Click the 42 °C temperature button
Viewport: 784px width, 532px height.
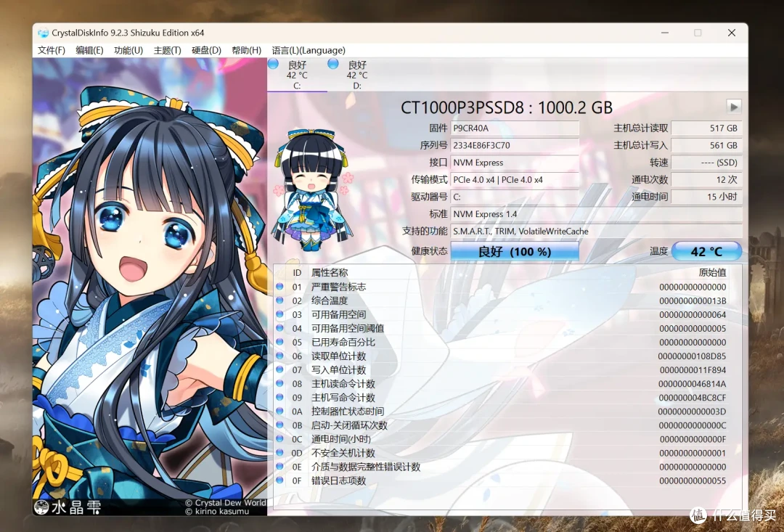(x=706, y=252)
